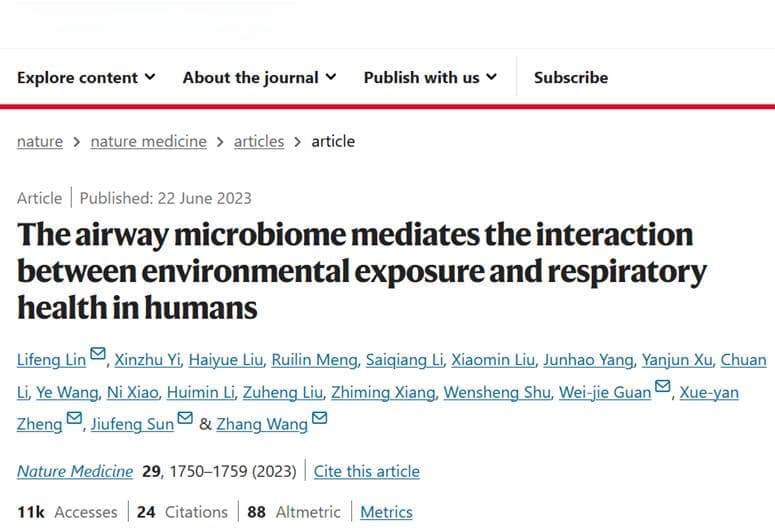Click the email icon next to Wei-jie Guan
Image resolution: width=775 pixels, height=529 pixels.
tap(662, 386)
